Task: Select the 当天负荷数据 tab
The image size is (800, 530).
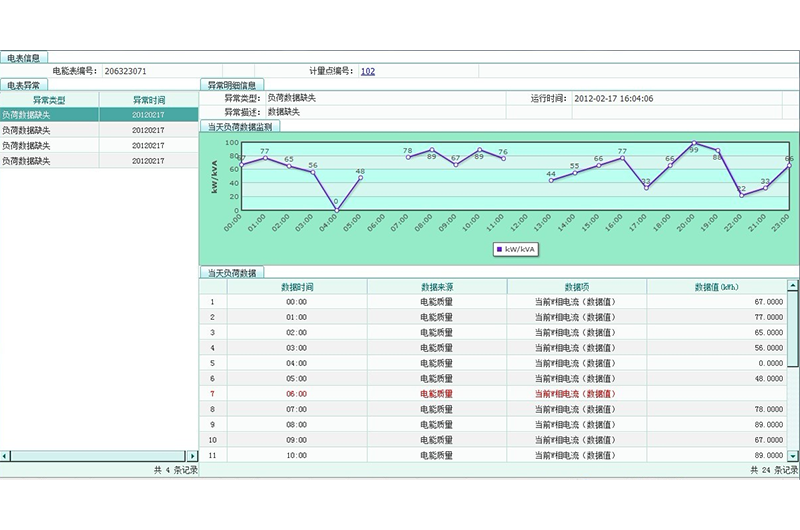Action: tap(231, 272)
